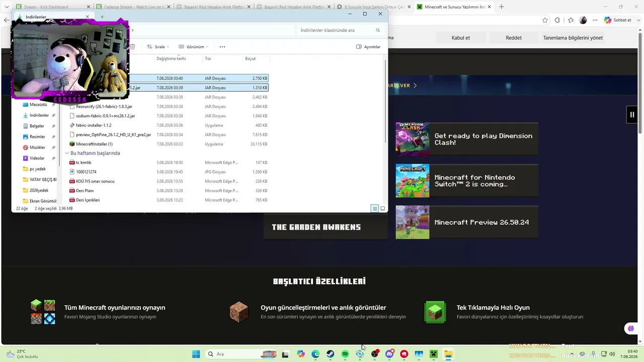Sort files by 'Değiştirme tarihi' column

[171, 59]
